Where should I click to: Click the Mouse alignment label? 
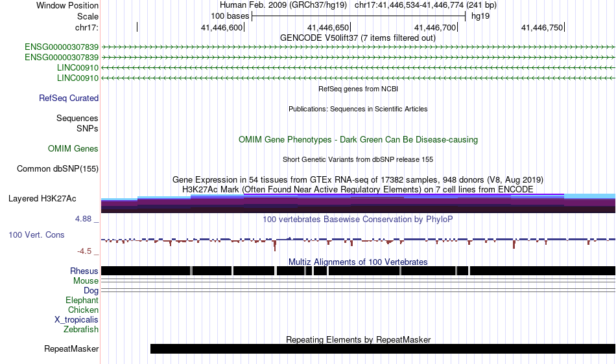pos(86,281)
